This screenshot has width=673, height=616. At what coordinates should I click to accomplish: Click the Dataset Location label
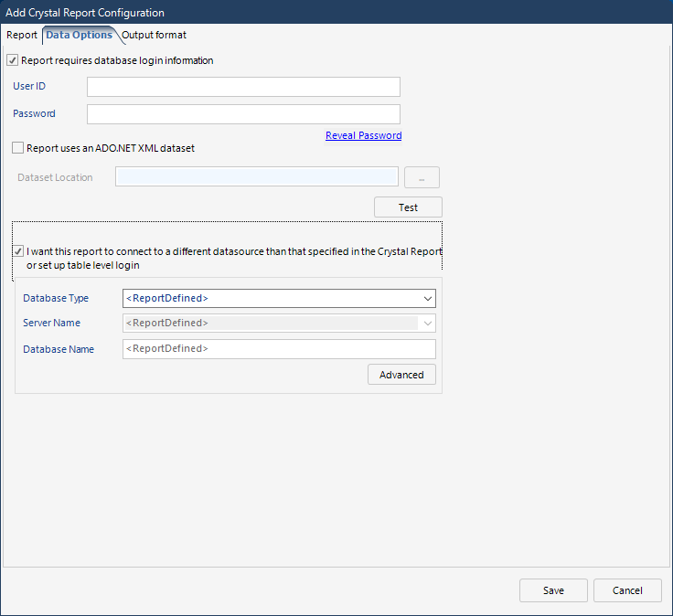(55, 177)
